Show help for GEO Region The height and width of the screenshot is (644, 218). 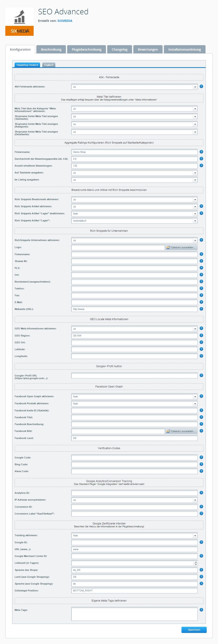201,336
